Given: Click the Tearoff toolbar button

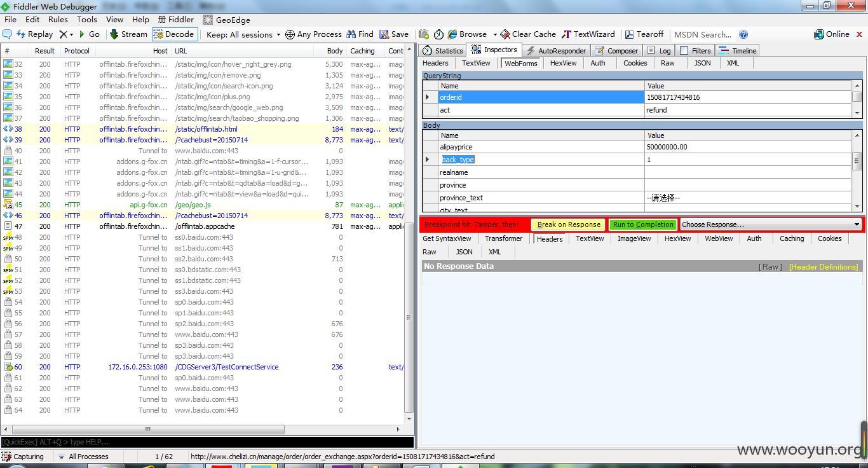Looking at the screenshot, I should point(644,34).
